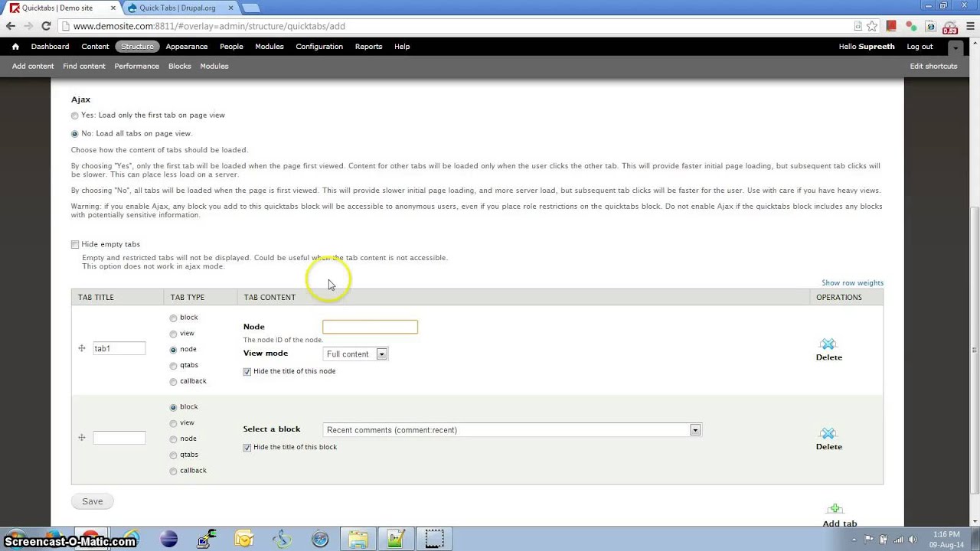Viewport: 980px width, 551px height.
Task: Click the Find content shortcut
Action: pos(84,67)
